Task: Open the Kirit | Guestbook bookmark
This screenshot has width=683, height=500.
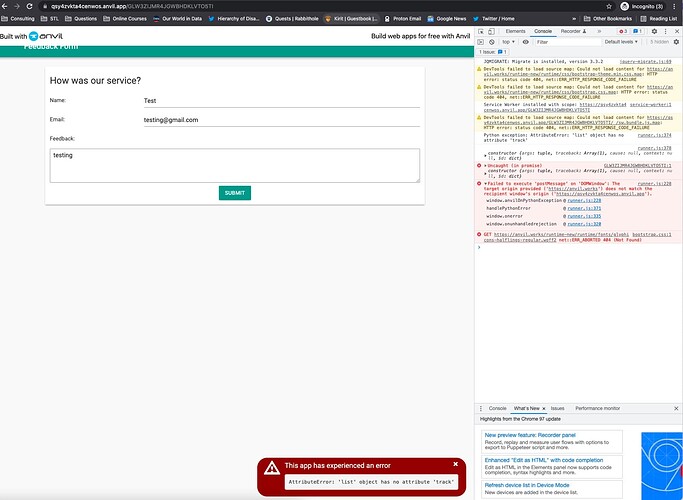Action: 351,19
